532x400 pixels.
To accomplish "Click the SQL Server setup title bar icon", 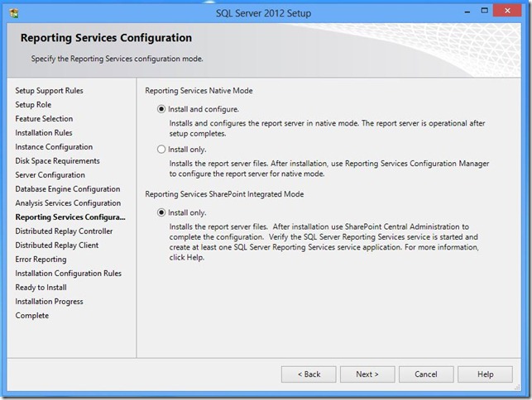I will (x=14, y=13).
